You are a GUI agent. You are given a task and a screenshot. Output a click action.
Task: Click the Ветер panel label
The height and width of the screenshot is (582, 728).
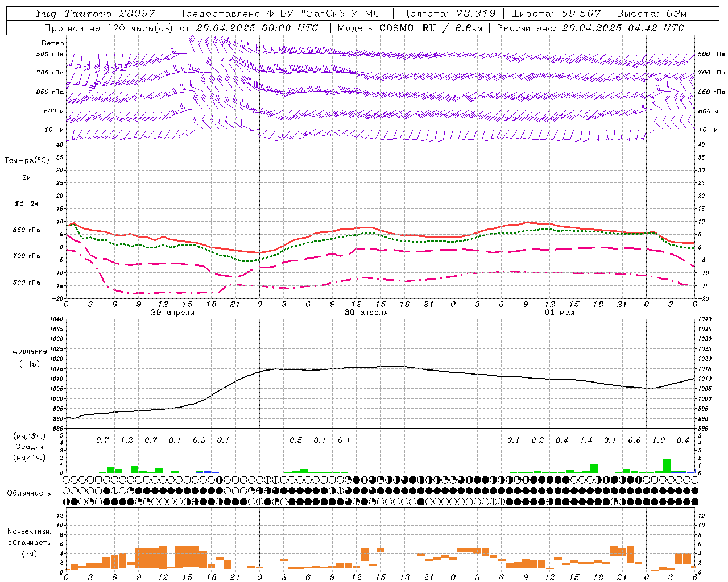tap(53, 43)
